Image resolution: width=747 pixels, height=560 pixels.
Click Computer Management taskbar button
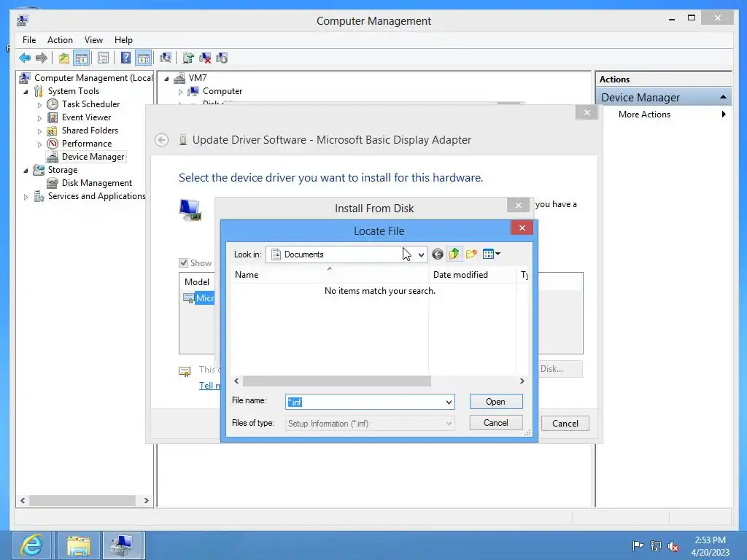(x=122, y=545)
